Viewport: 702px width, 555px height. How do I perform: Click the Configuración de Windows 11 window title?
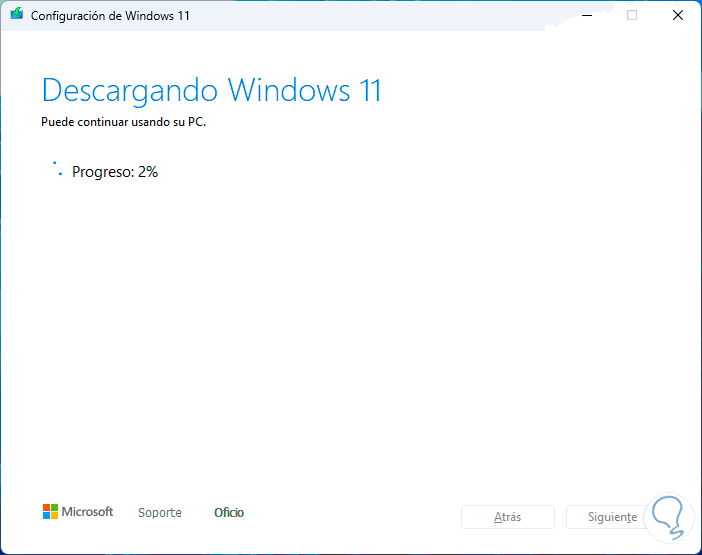click(110, 16)
